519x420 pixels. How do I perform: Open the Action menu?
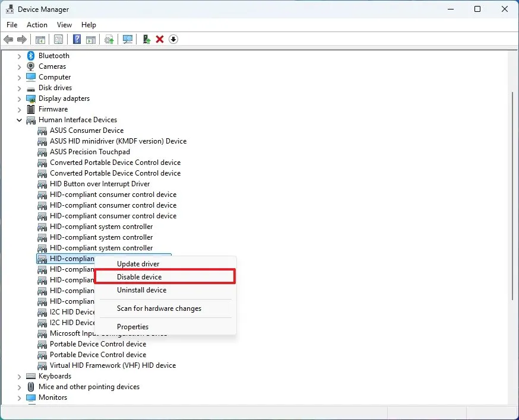click(37, 25)
